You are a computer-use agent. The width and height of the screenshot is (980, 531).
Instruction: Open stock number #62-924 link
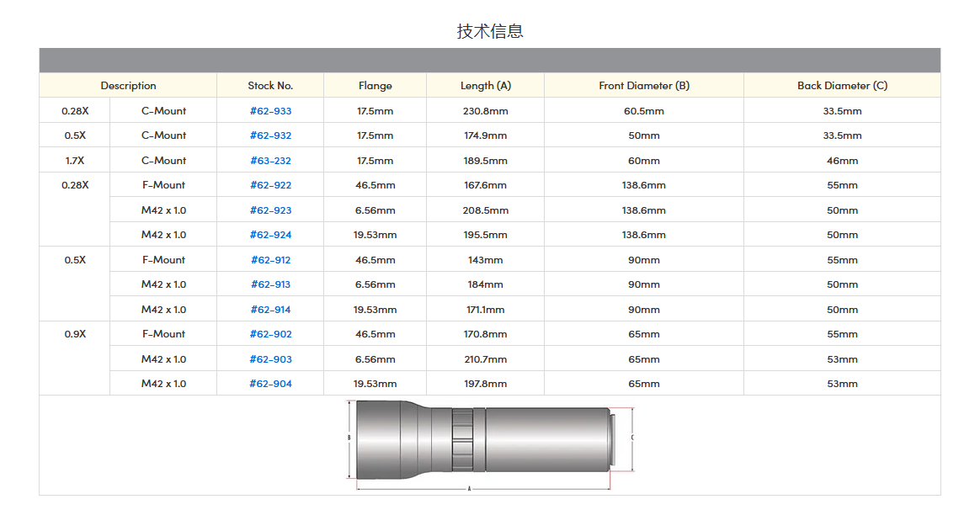coord(270,235)
